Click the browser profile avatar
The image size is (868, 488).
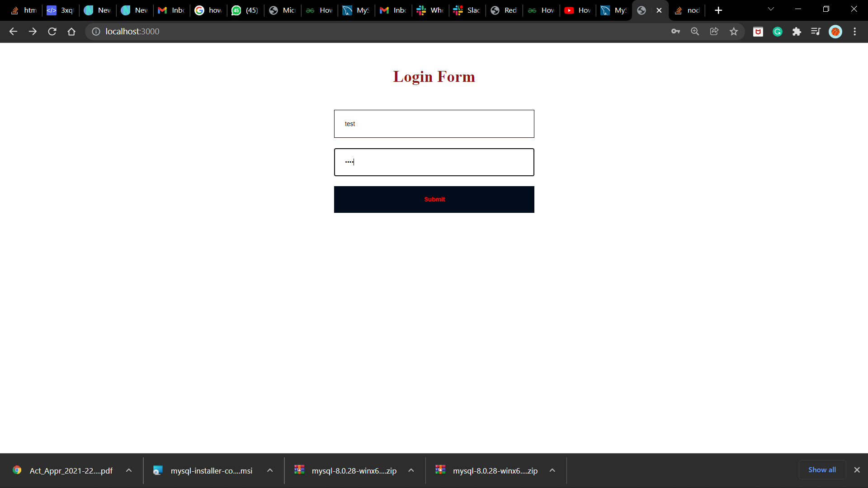point(835,32)
